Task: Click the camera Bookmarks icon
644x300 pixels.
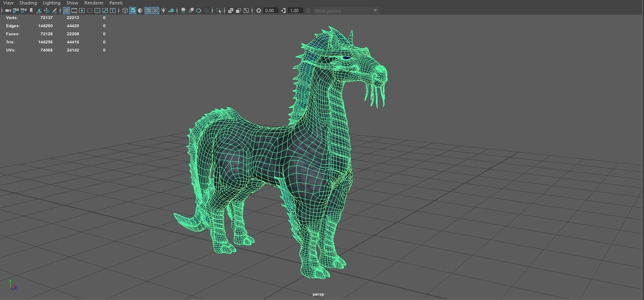Action: pyautogui.click(x=31, y=11)
